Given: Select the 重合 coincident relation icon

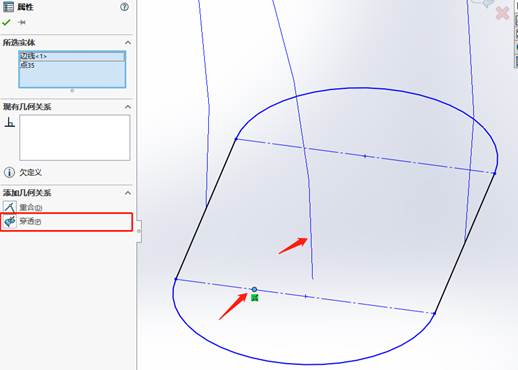Looking at the screenshot, I should click(x=9, y=207).
